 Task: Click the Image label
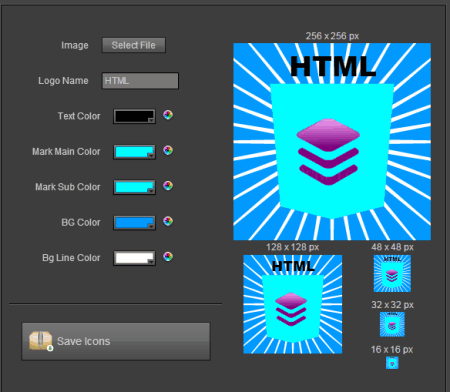pos(75,45)
